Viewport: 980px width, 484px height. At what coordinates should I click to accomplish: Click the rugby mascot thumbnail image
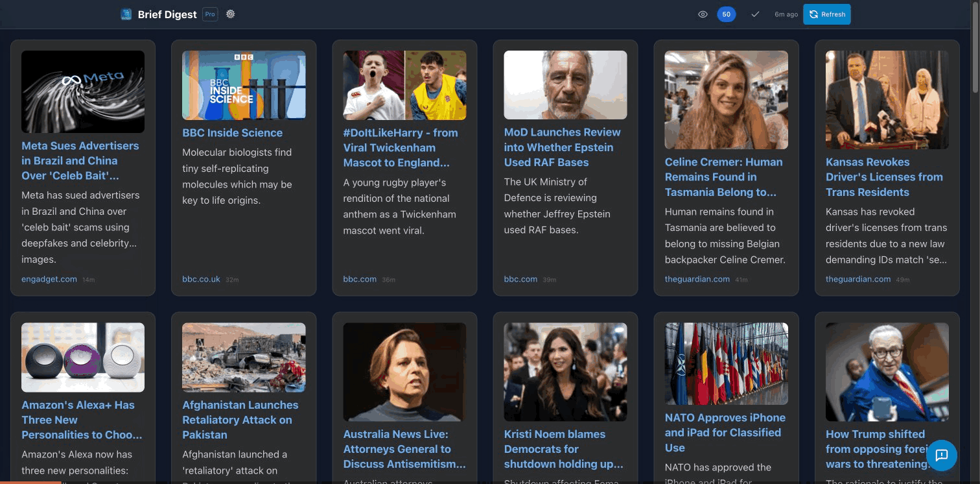pyautogui.click(x=404, y=85)
